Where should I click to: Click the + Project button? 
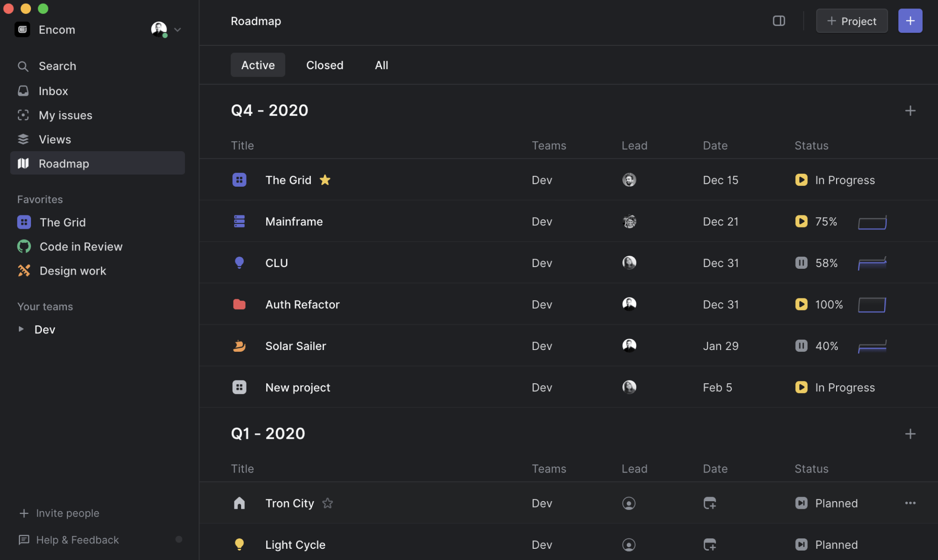click(851, 21)
